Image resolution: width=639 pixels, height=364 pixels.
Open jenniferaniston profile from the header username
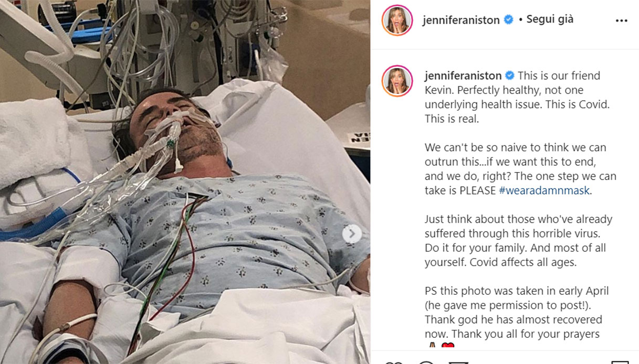click(461, 20)
